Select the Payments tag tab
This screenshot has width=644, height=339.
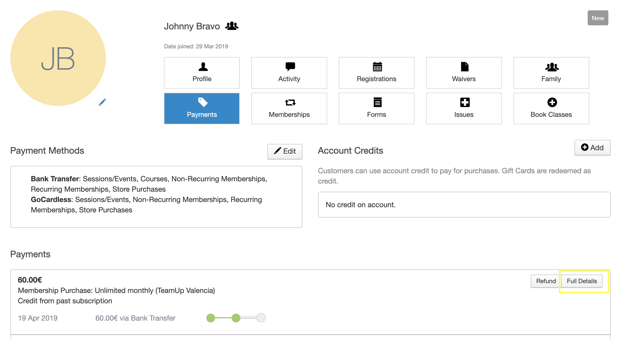202,108
